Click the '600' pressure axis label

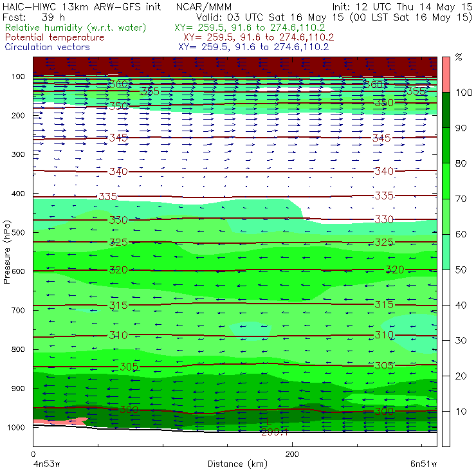(18, 271)
